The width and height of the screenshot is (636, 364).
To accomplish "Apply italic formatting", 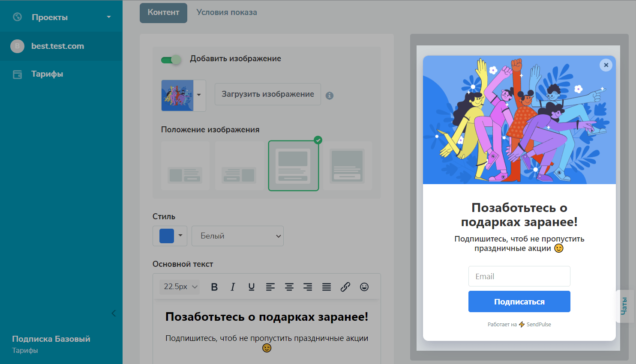I will [233, 287].
